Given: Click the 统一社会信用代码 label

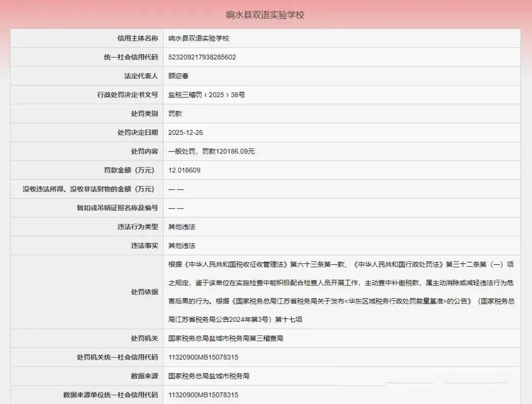Looking at the screenshot, I should coord(131,57).
